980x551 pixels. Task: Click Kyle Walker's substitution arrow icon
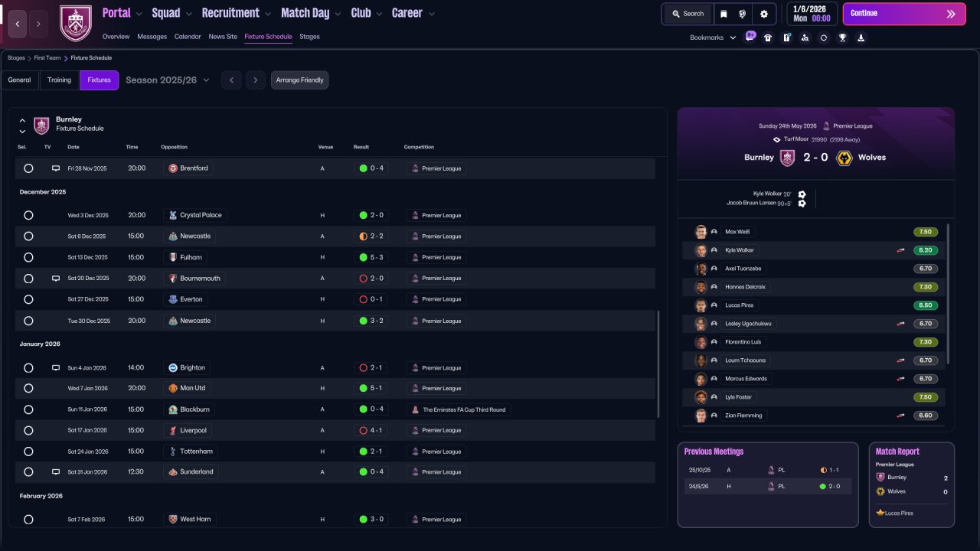point(901,250)
